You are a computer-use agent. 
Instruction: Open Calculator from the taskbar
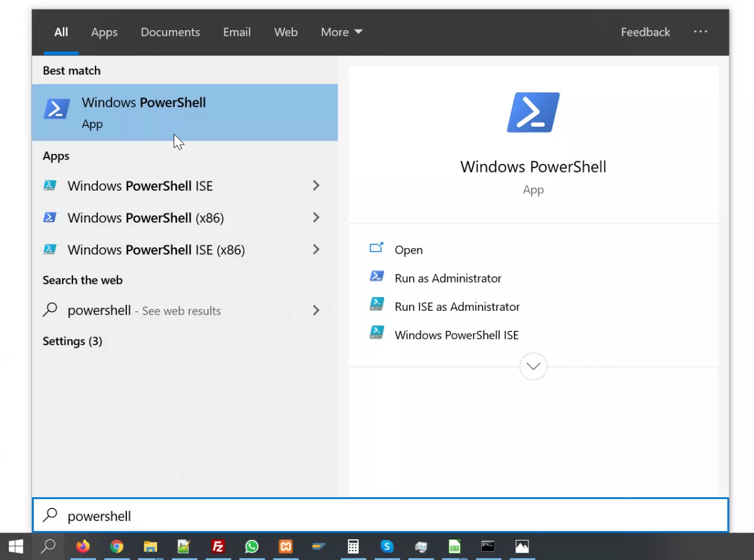click(353, 546)
